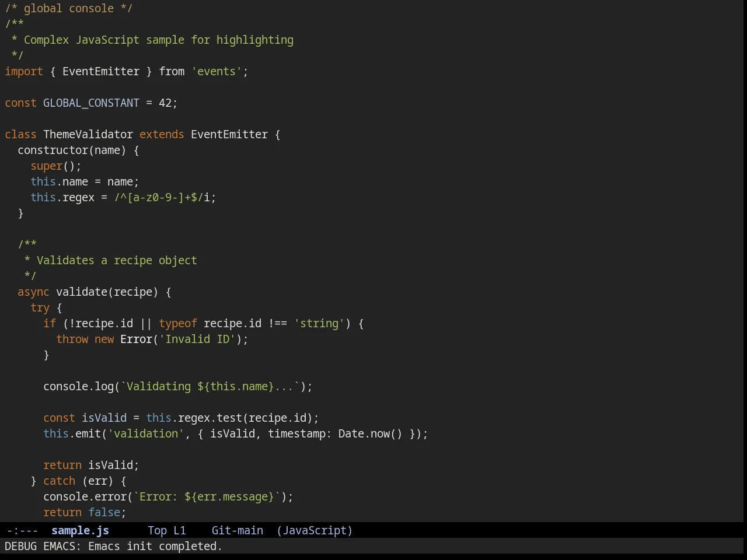Image resolution: width=747 pixels, height=560 pixels.
Task: Click the -:--- buffer status indicator
Action: click(22, 530)
